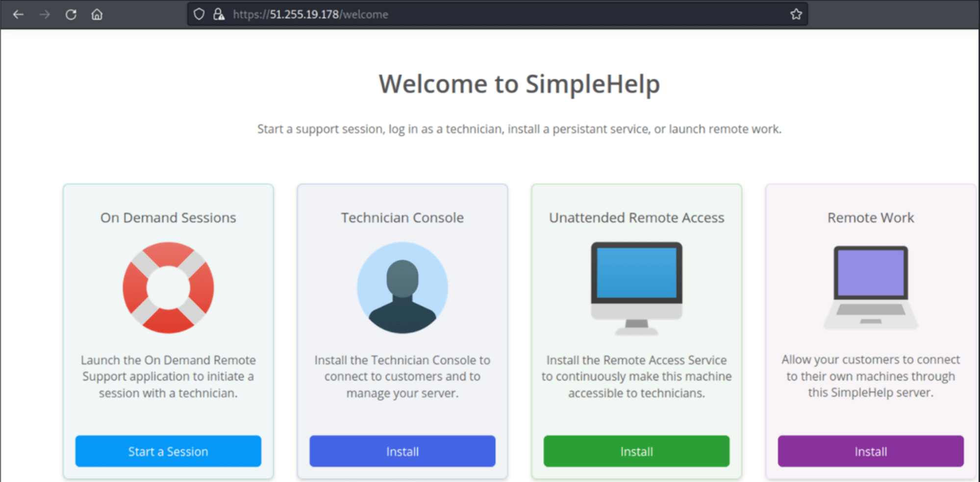Click the Remote Work card title
980x482 pixels.
coord(870,217)
